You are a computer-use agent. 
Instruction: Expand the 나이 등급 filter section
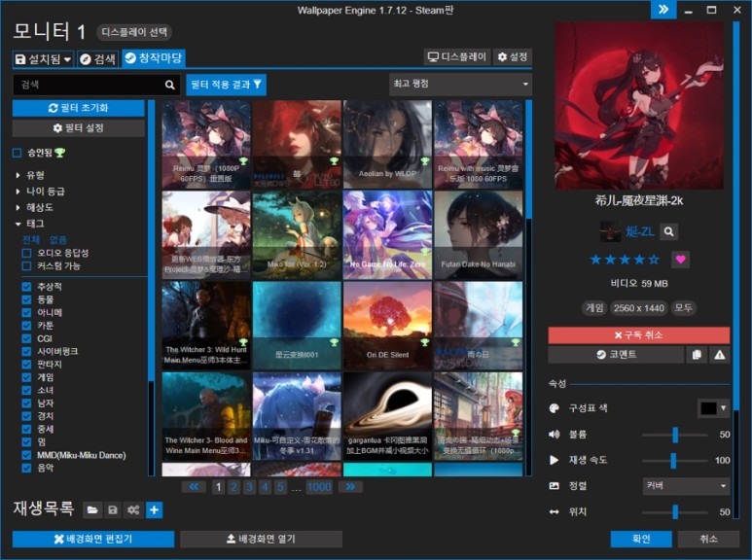(40, 192)
